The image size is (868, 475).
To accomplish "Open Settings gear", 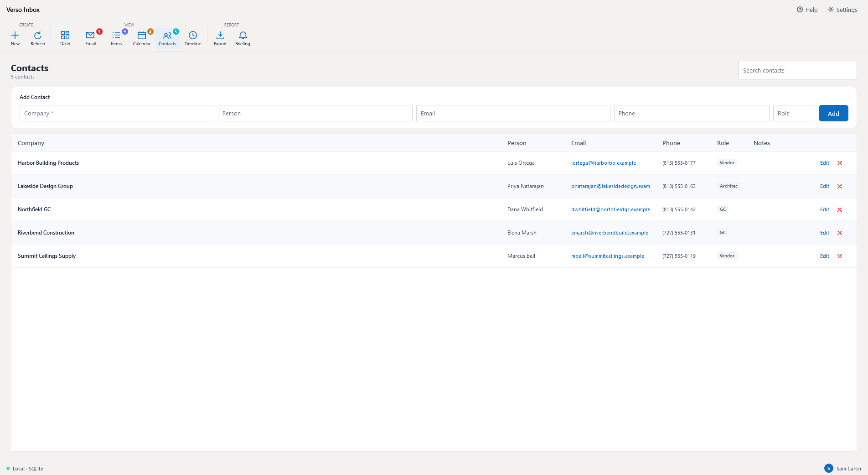I will 842,10.
